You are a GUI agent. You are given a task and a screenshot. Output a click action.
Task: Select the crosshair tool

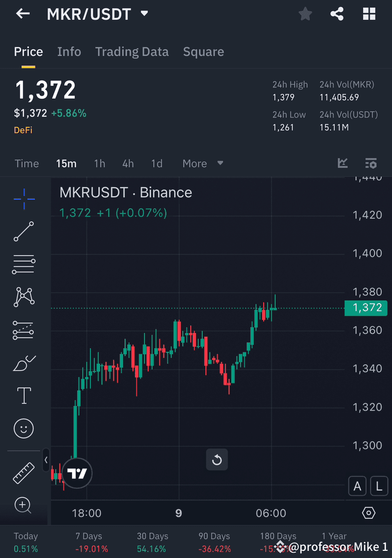[x=23, y=199]
